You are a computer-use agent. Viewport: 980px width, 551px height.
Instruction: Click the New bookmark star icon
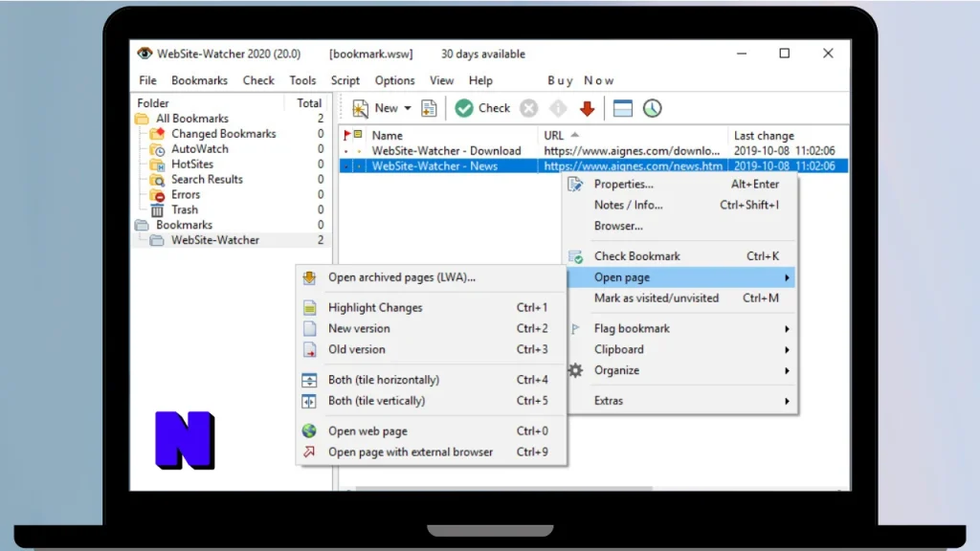(361, 108)
